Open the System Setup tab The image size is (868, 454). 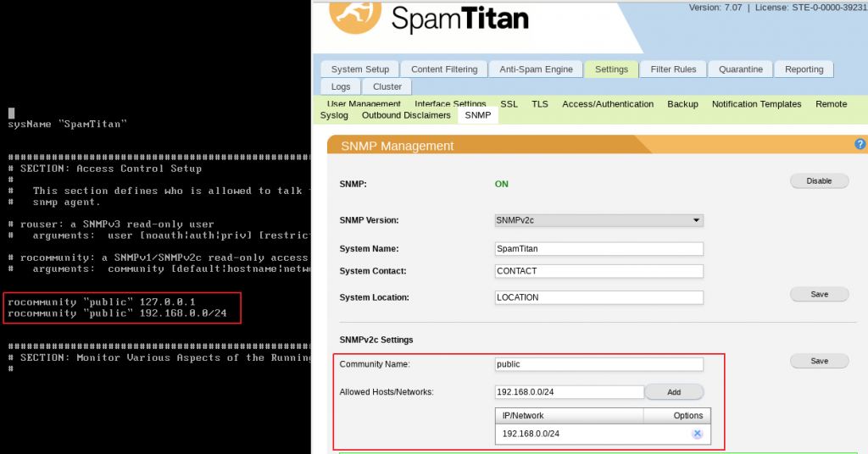pos(360,69)
